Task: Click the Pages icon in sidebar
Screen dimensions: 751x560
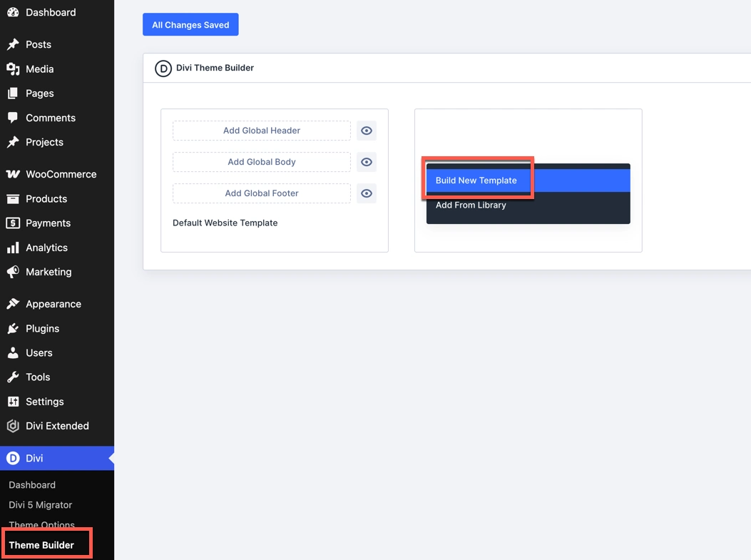Action: point(13,93)
